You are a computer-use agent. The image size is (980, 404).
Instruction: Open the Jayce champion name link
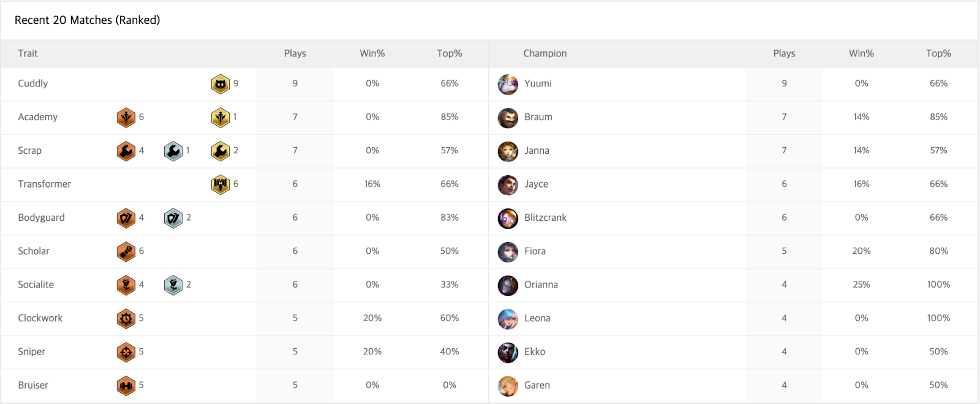536,184
